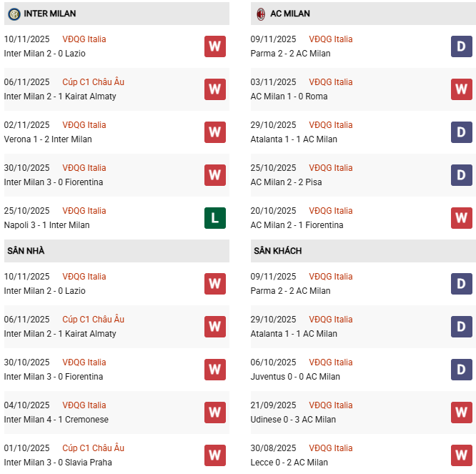Viewport: 476px width, 474px height.
Task: Click the W badge for Inter Milan 4-1 Cremonese
Action: click(214, 413)
